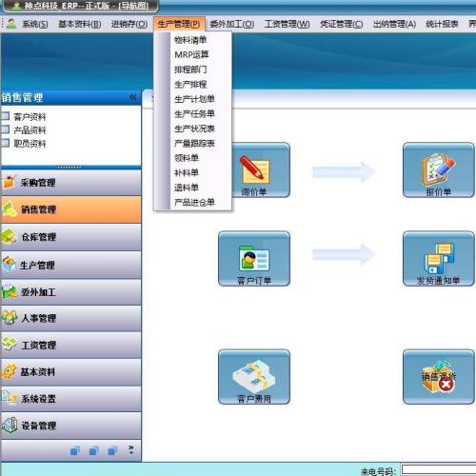
Task: Open the 客户费用 customer expense icon
Action: [254, 377]
